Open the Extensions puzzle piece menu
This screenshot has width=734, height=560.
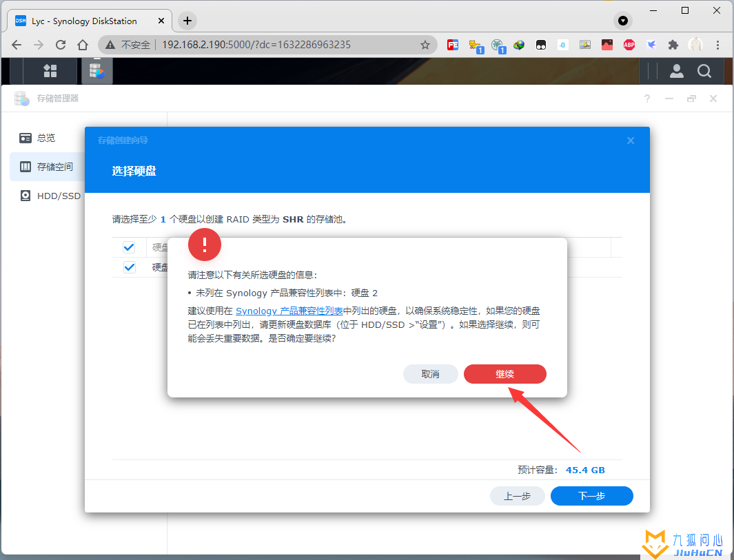click(x=673, y=45)
